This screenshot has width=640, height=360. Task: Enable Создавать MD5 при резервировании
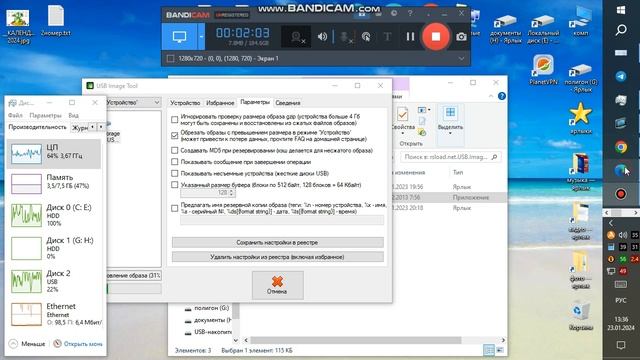coord(175,151)
